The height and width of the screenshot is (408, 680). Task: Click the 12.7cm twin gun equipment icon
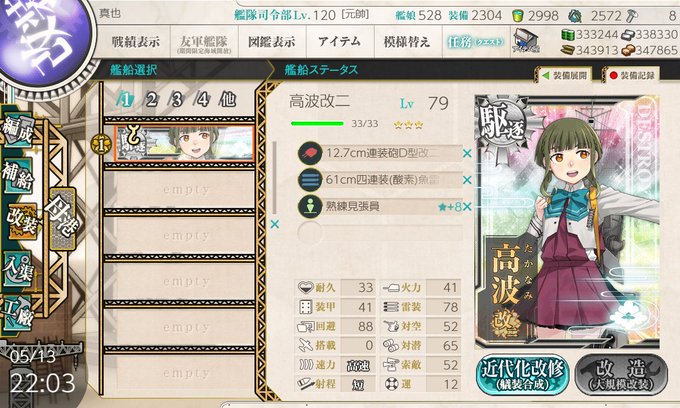click(310, 153)
